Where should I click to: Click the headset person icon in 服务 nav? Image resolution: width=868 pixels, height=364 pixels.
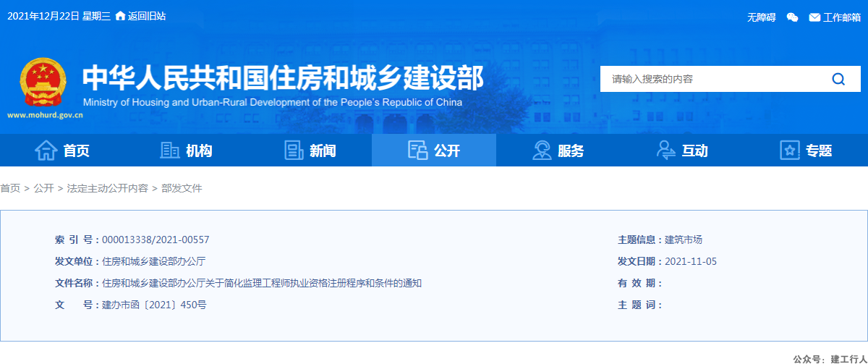[542, 151]
